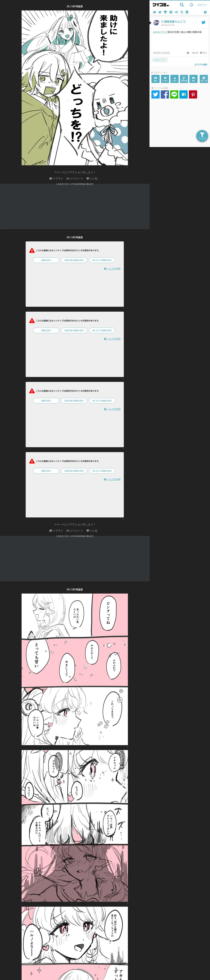Viewport: 210px width, 980px height.
Task: Open rankings via the trophy icon
Action: (x=165, y=12)
